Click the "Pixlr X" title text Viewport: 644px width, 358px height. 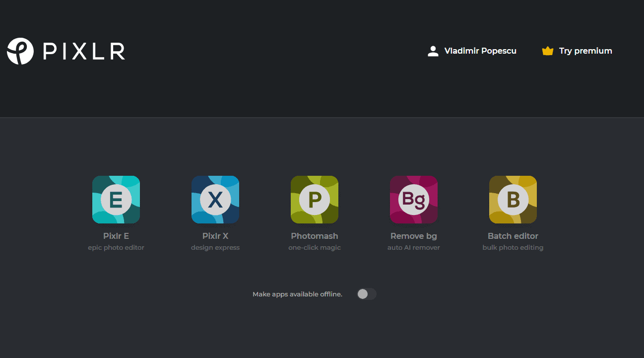point(215,236)
